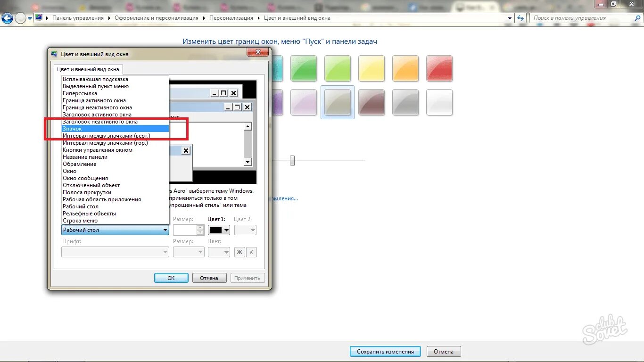The height and width of the screenshot is (362, 644).
Task: Pick the highlighted 'Значок' item
Action: pyautogui.click(x=115, y=129)
